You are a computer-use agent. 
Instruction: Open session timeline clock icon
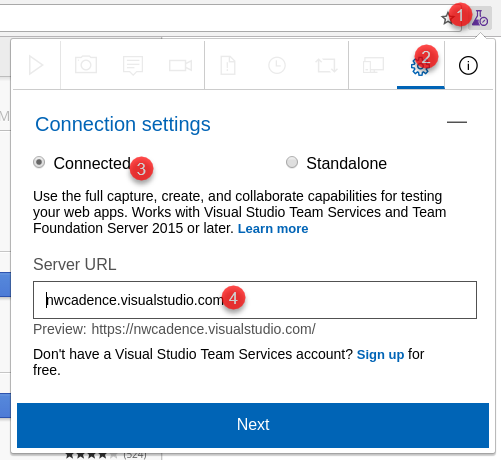[277, 65]
